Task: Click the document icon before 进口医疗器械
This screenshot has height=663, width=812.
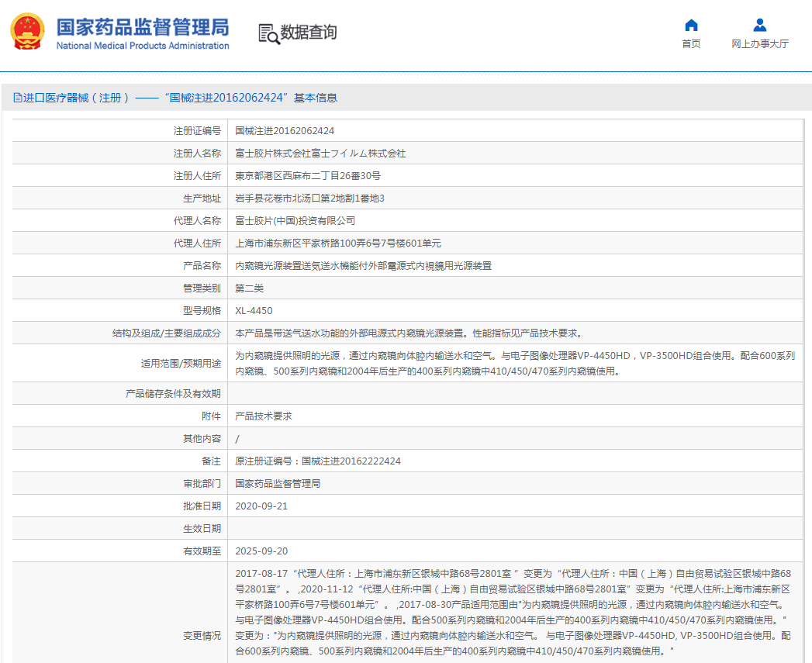Action: click(x=18, y=98)
